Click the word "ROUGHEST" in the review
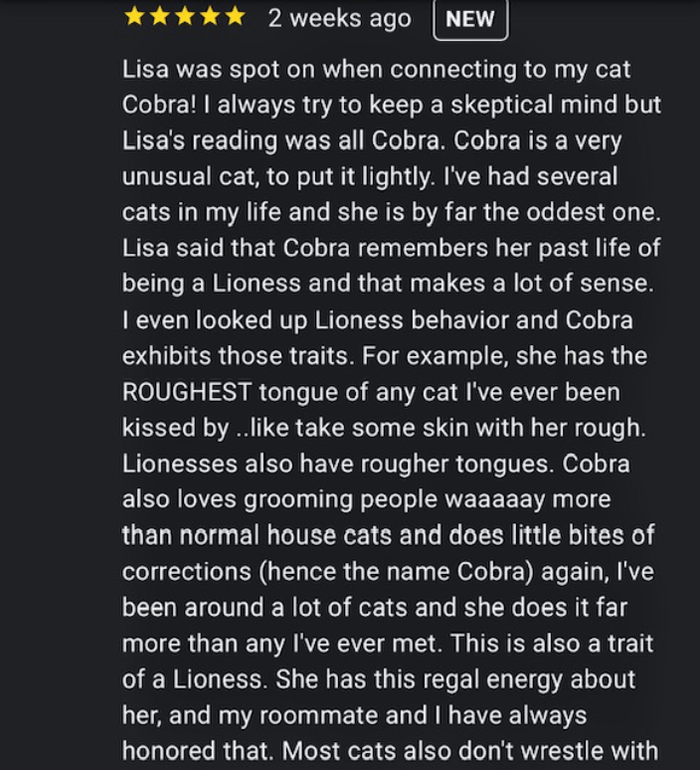The width and height of the screenshot is (700, 770). 187,392
